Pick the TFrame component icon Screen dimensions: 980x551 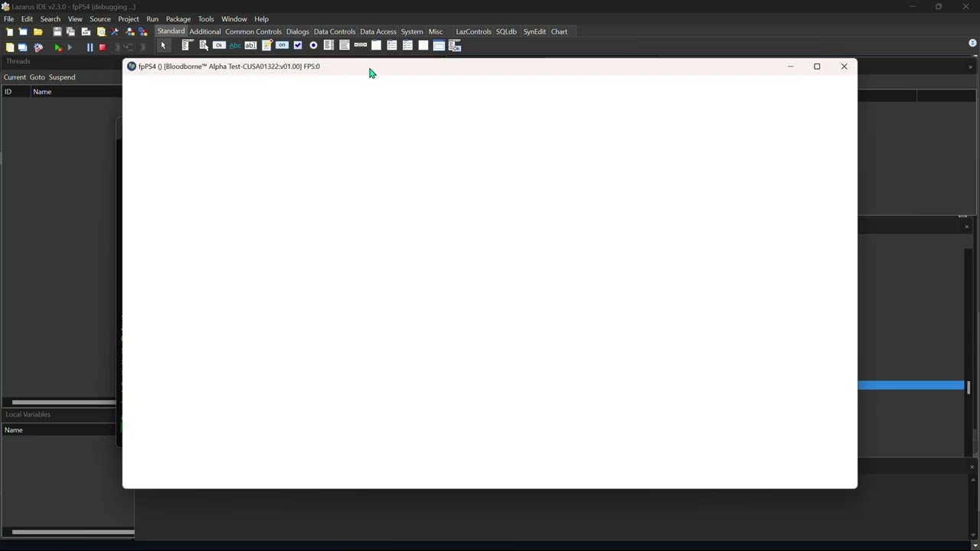(x=439, y=45)
